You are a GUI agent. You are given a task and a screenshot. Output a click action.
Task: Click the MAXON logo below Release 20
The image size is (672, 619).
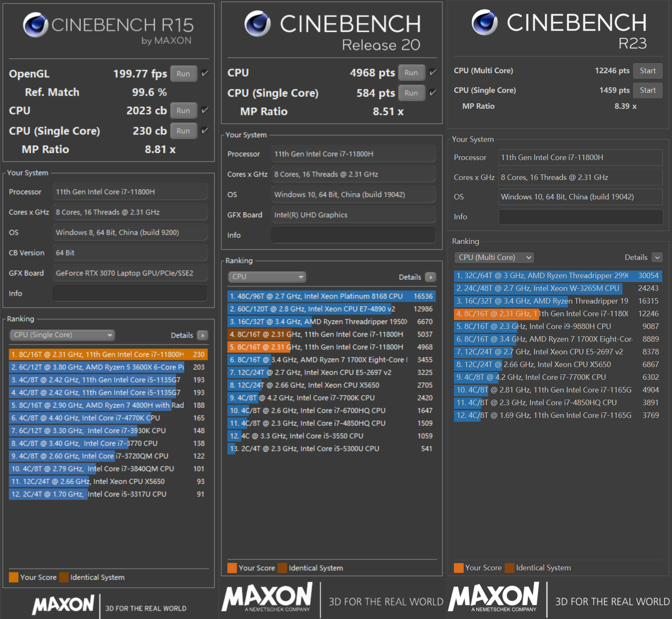point(267,597)
